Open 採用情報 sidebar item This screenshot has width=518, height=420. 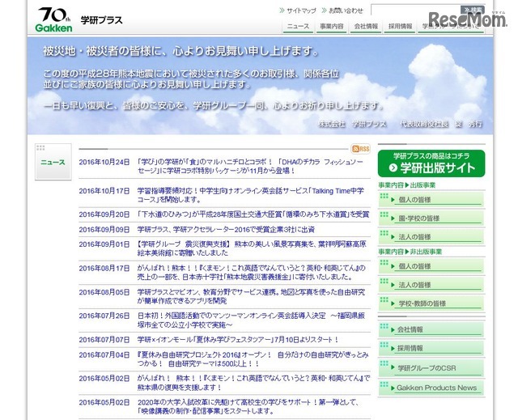click(x=431, y=348)
